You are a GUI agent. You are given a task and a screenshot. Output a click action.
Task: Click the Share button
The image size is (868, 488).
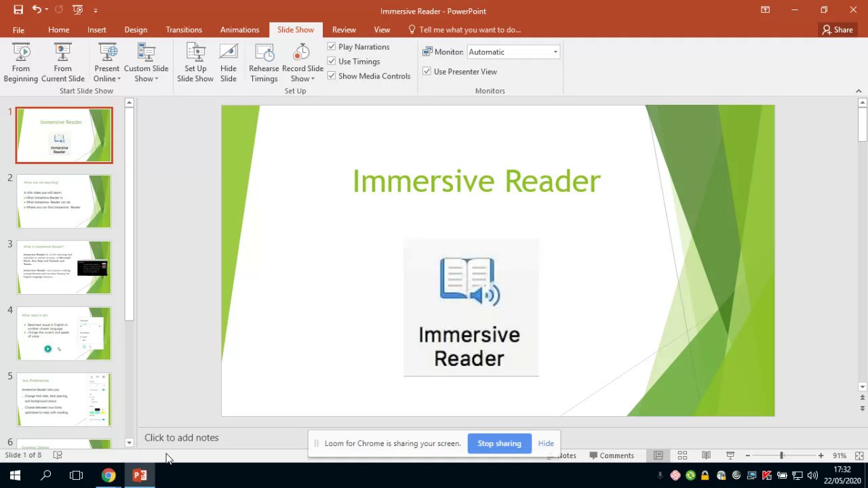(x=837, y=30)
